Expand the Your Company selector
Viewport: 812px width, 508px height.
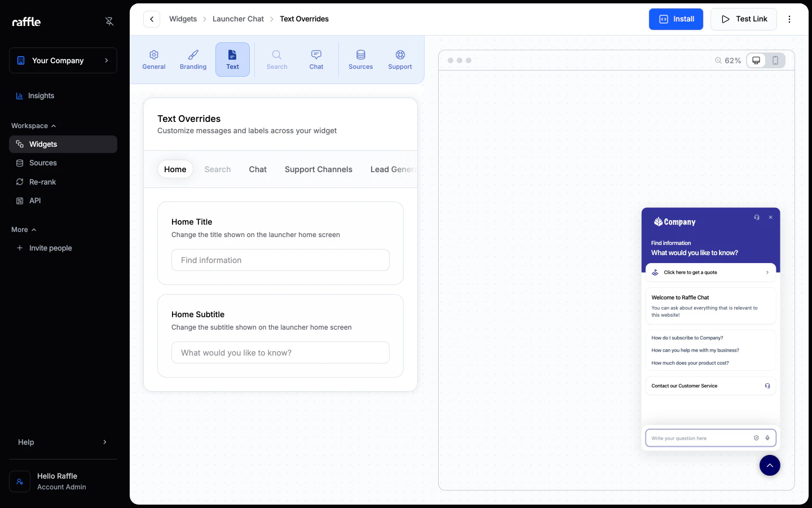[63, 60]
